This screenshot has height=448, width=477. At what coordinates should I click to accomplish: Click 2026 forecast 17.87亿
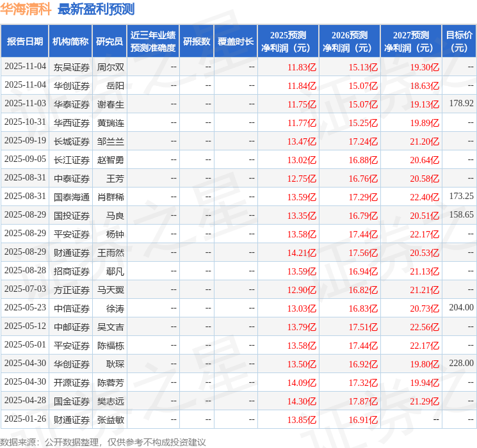click(x=363, y=401)
